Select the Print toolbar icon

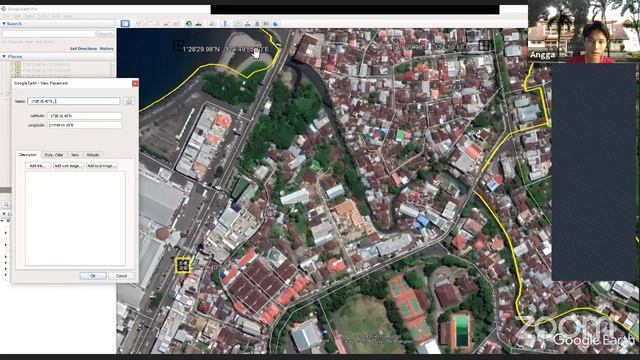click(248, 23)
